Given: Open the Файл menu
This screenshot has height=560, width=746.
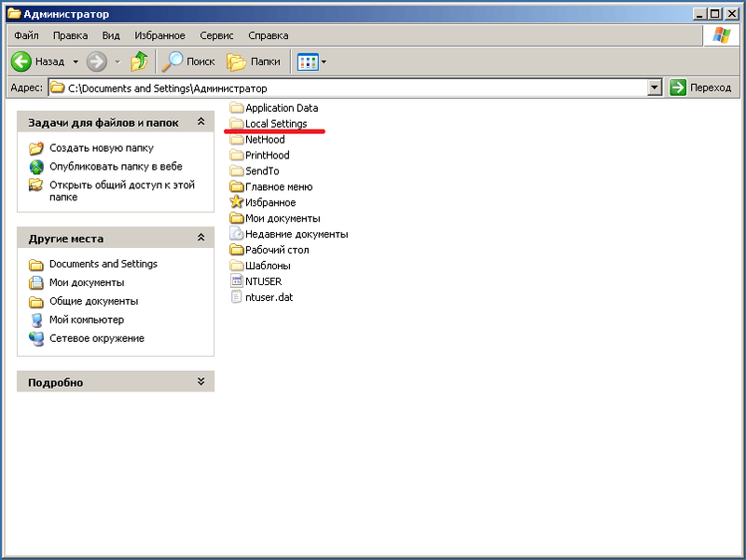Looking at the screenshot, I should coord(25,35).
